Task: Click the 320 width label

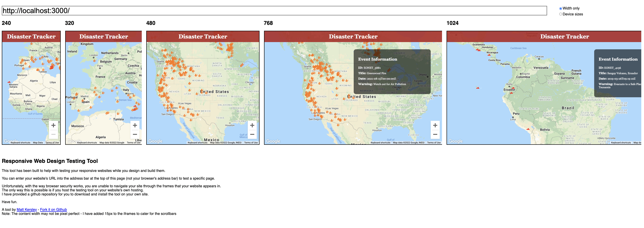Action: click(x=70, y=23)
